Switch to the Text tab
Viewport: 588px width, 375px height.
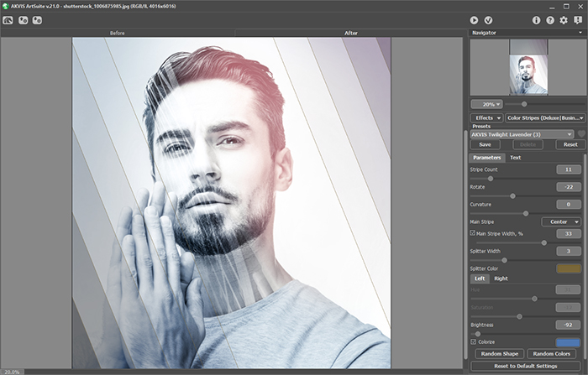[x=516, y=157]
